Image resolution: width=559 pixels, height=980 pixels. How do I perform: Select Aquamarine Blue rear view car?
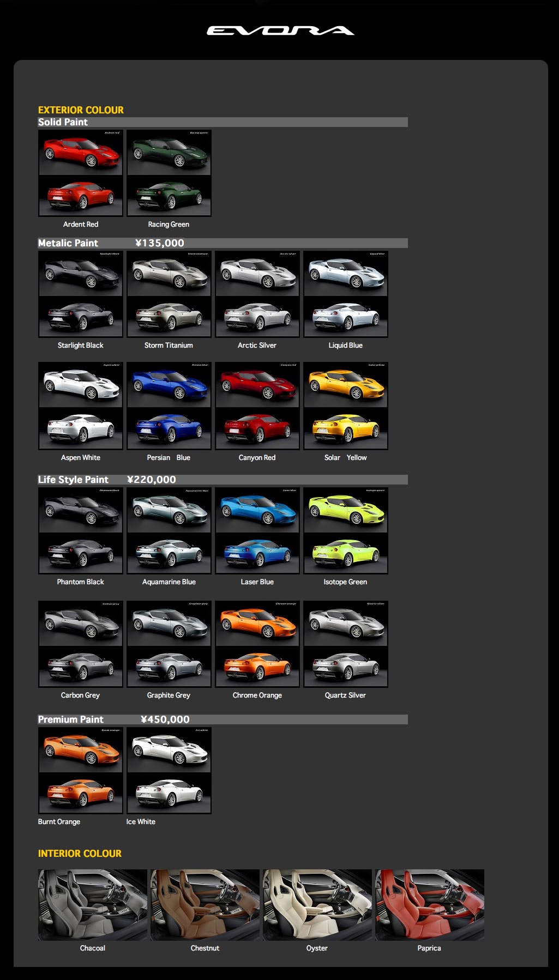coord(169,553)
